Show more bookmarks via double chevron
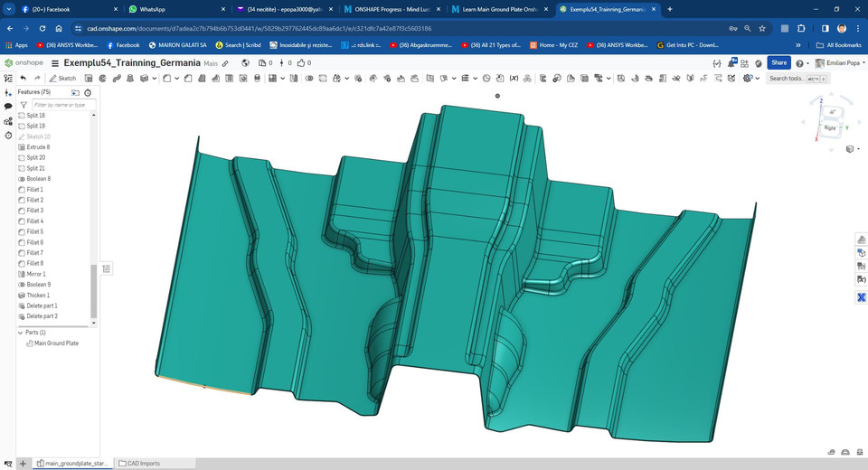This screenshot has height=470, width=868. pos(797,45)
